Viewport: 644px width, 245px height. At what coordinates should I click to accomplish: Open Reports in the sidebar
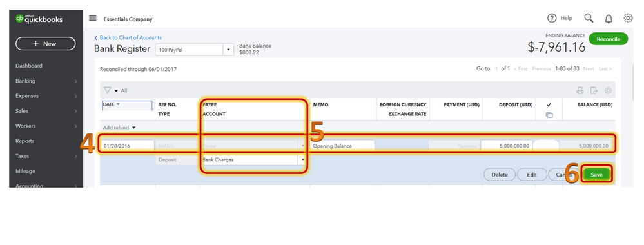(24, 141)
